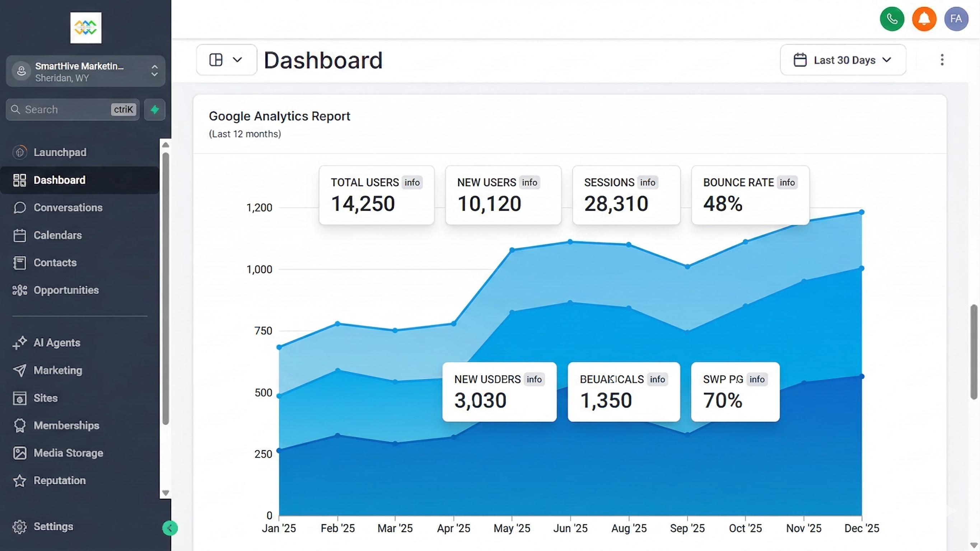Screen dimensions: 980x551
Task: Open the orange notifications bell
Action: 924,19
